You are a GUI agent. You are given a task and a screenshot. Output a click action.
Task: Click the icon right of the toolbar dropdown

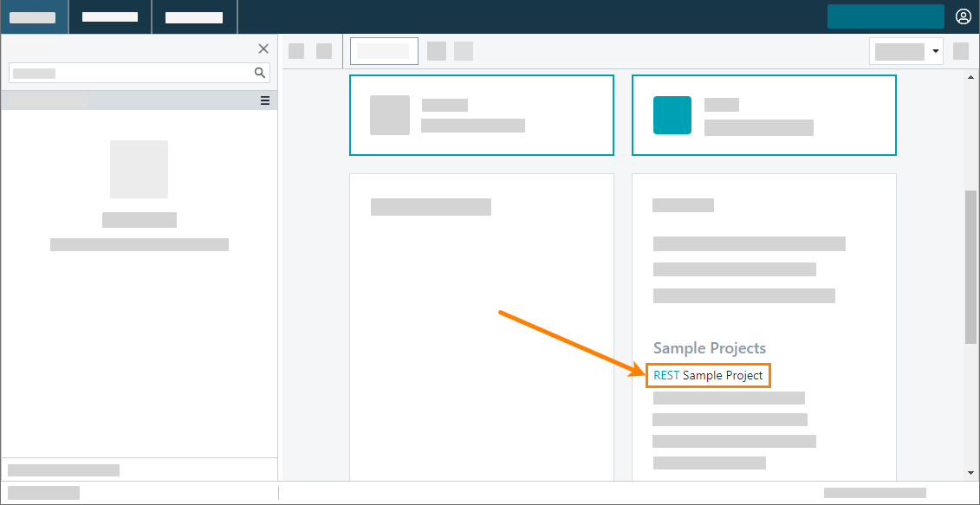coord(961,50)
